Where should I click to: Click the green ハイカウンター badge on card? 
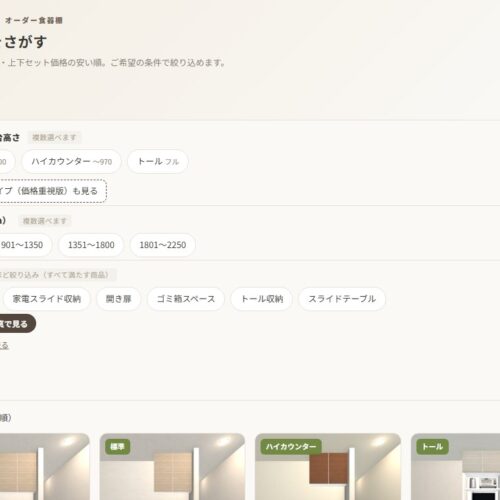291,447
